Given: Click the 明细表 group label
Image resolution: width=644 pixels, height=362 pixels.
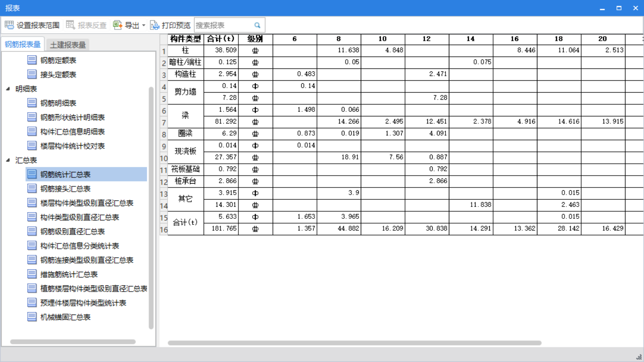Looking at the screenshot, I should click(26, 89).
